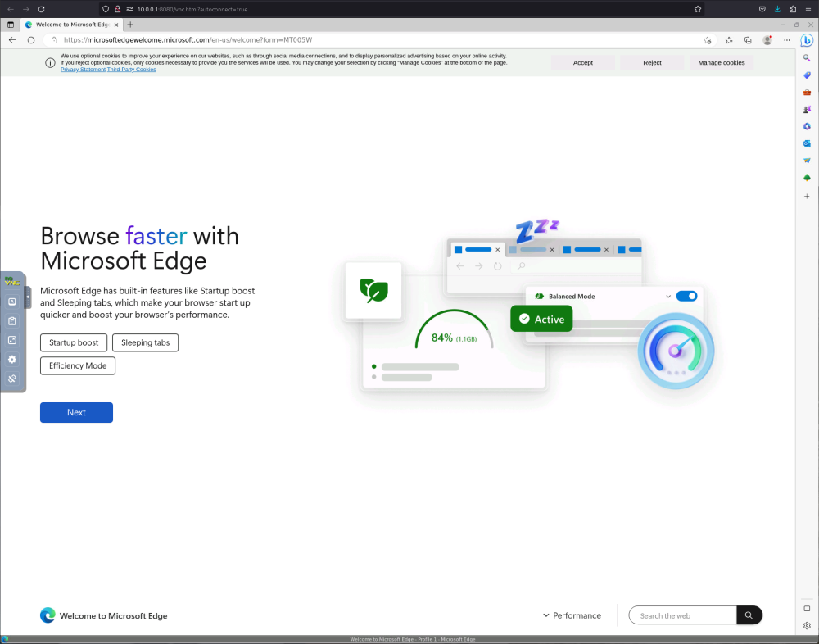Open the Third-Party Cookies link
Image resolution: width=819 pixels, height=644 pixels.
pyautogui.click(x=131, y=70)
